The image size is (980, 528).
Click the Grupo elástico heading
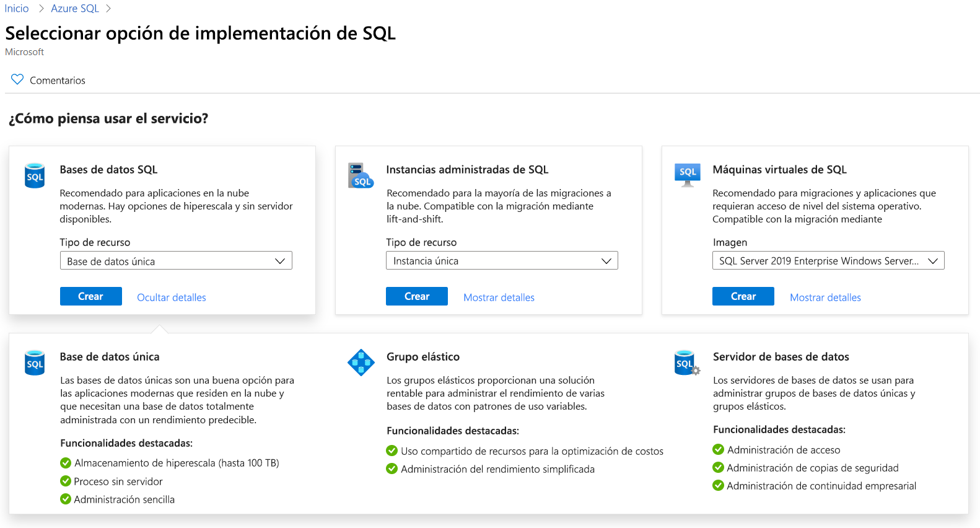coord(423,356)
